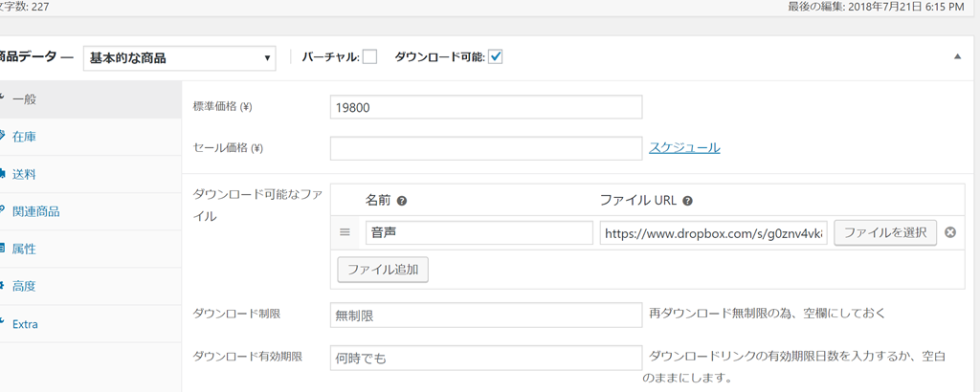The width and height of the screenshot is (980, 392).
Task: Click the link icon beside the 関連商品 tab
Action: pos(3,211)
